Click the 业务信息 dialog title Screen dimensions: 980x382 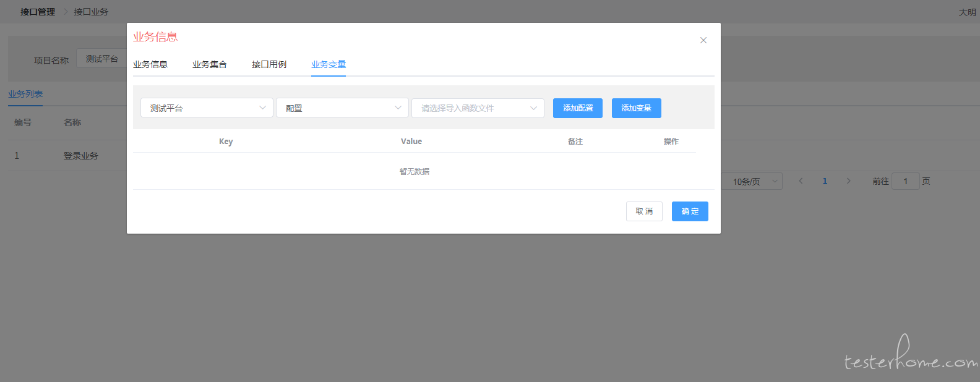(x=155, y=37)
